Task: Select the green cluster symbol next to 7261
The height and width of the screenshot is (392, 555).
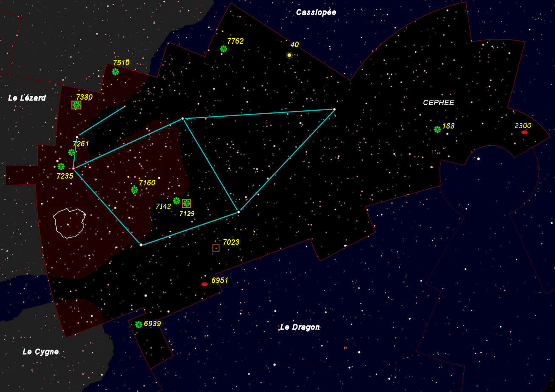Action: [72, 152]
